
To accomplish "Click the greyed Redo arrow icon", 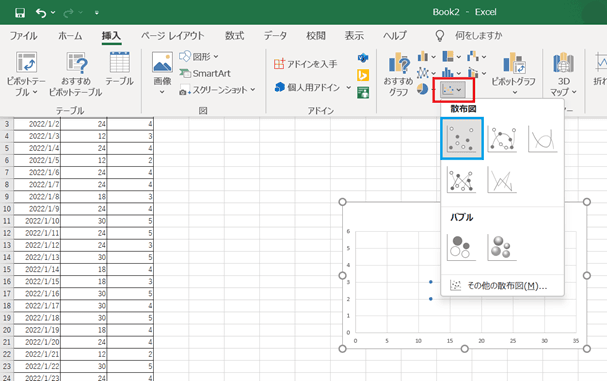I will pos(68,13).
